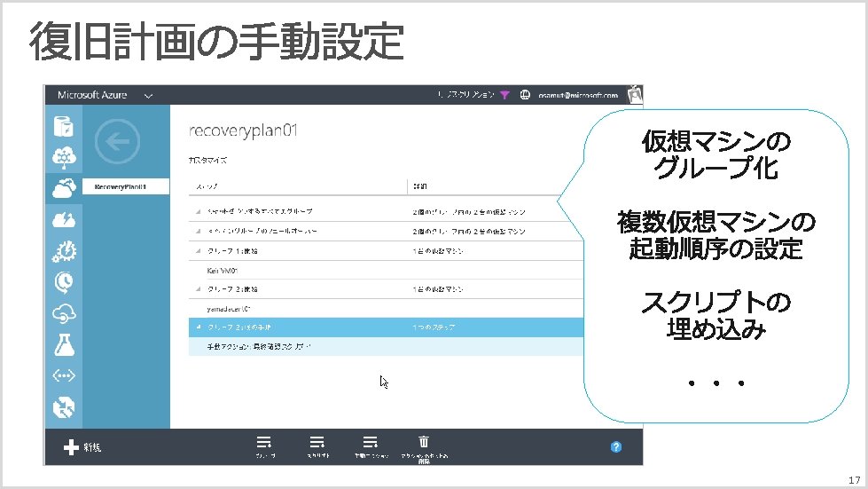Open the database cylinder icon in sidebar
Screen dimensions: 868x489
coord(63,126)
